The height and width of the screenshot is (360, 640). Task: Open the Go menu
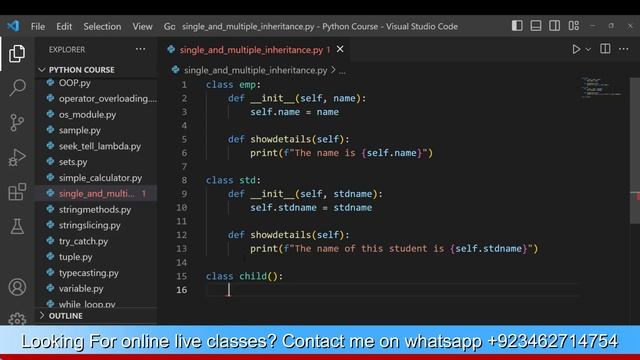pyautogui.click(x=169, y=27)
